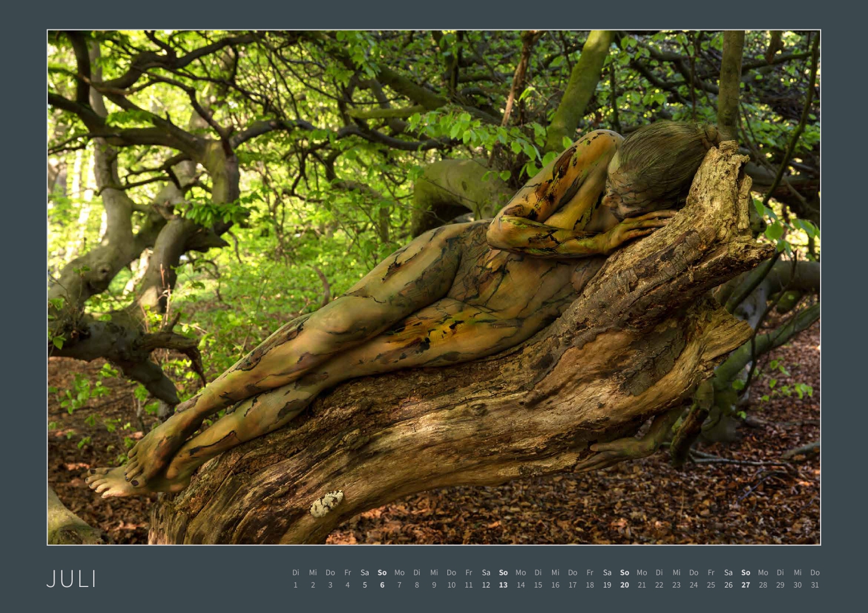
Task: Select date 28 following the bold 27
Action: tap(763, 585)
